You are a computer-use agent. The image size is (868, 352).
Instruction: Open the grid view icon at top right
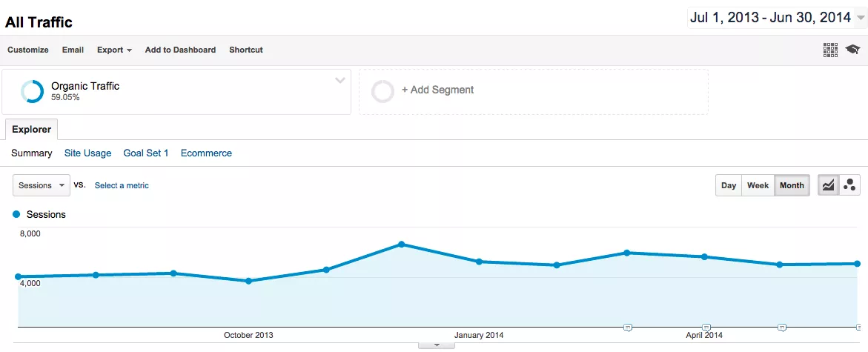click(830, 50)
